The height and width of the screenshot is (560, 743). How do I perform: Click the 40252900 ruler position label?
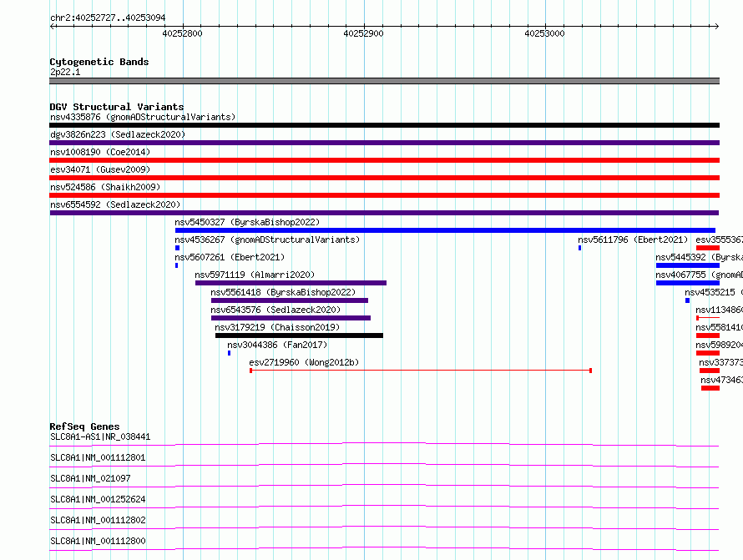tap(363, 33)
